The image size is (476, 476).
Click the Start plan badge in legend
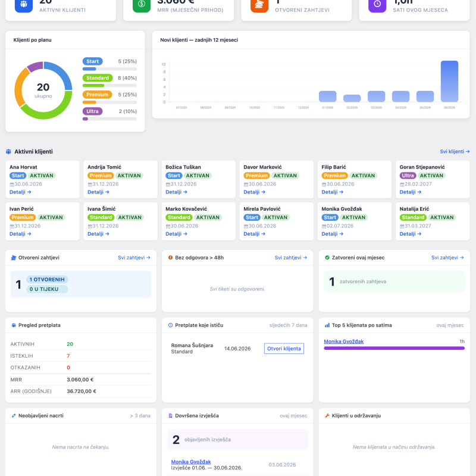tap(93, 61)
